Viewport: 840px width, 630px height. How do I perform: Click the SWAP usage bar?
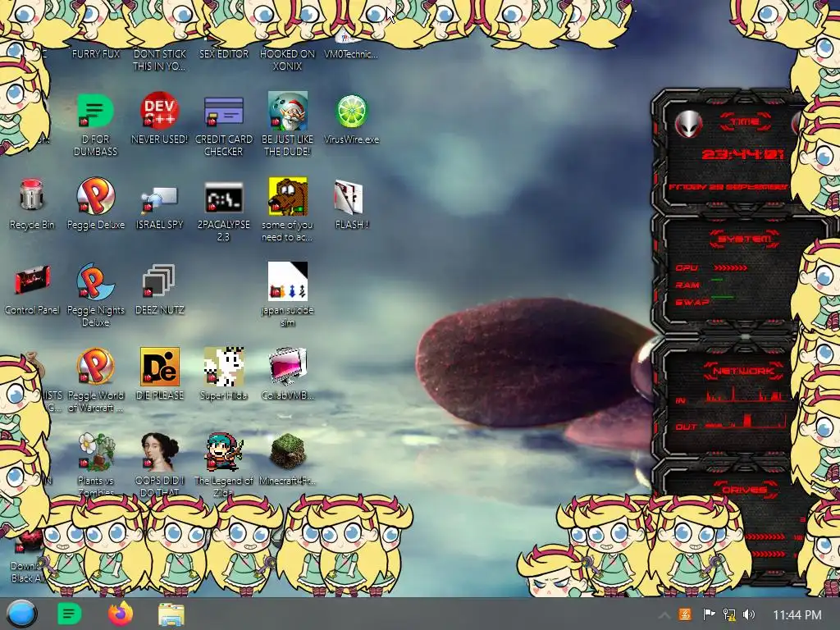click(722, 297)
